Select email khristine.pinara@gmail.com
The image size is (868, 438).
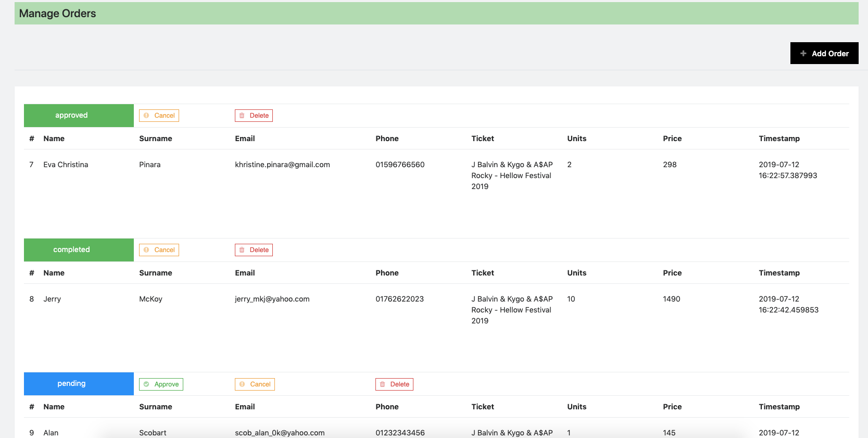(282, 165)
